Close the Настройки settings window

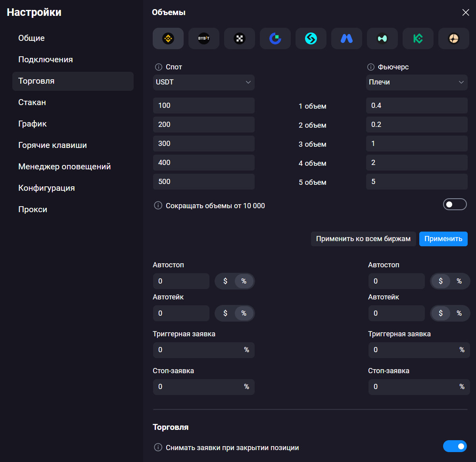[466, 13]
